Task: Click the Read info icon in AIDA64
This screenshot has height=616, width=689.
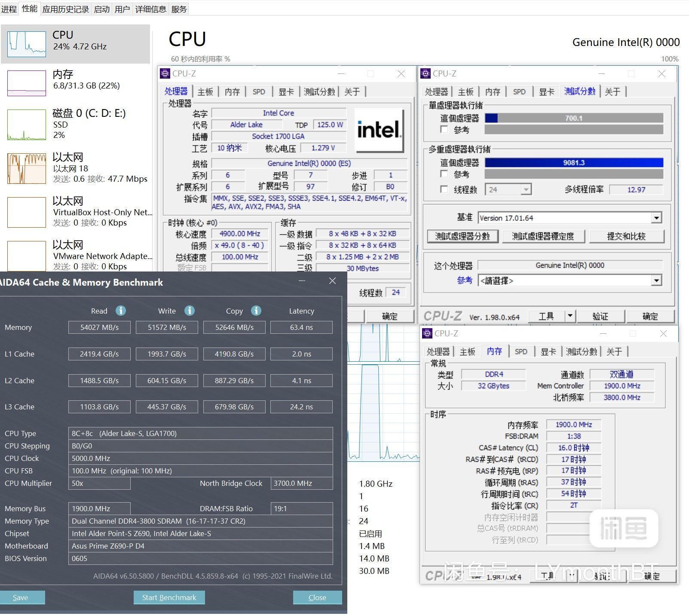Action: pos(121,311)
